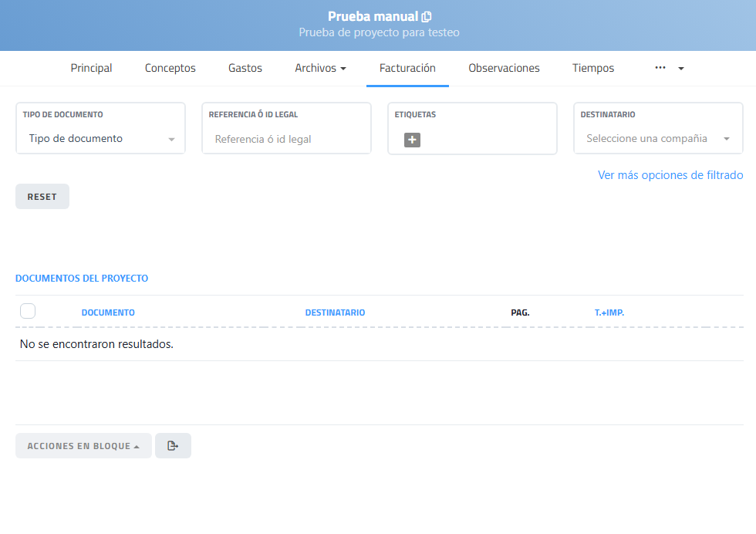Sort by the Documento column header
The width and height of the screenshot is (756, 534).
click(108, 313)
